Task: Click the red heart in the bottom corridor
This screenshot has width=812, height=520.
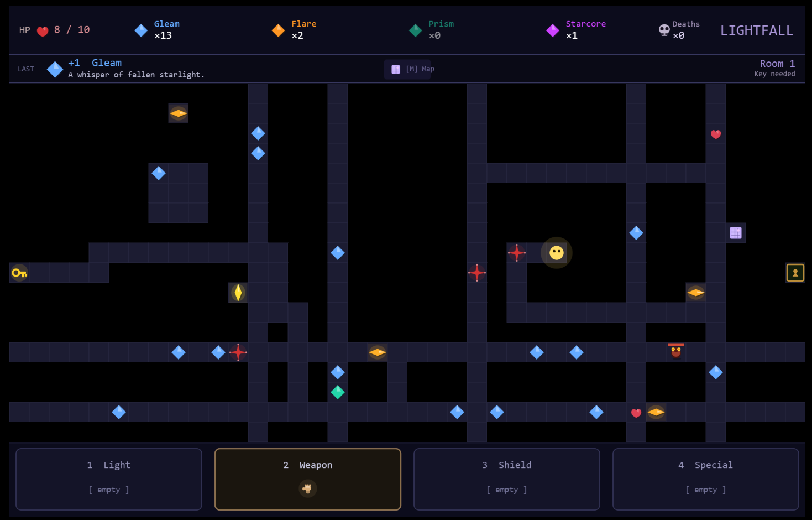Action: 636,413
